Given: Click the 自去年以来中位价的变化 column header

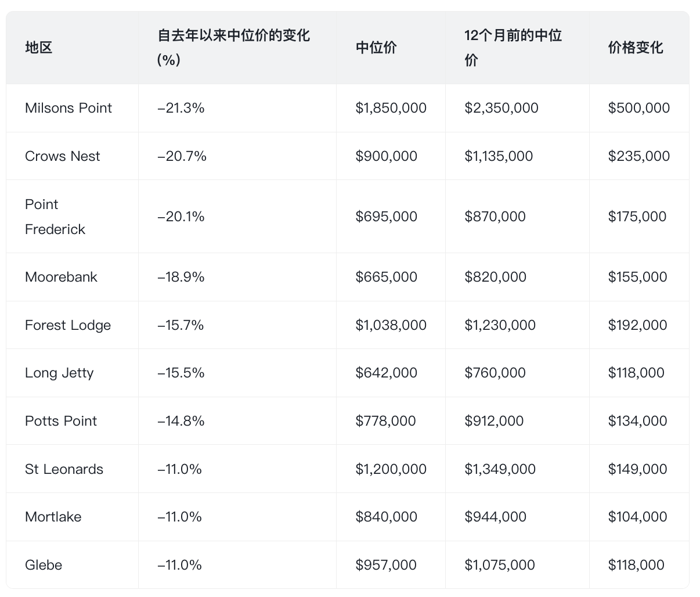Looking at the screenshot, I should [x=233, y=48].
